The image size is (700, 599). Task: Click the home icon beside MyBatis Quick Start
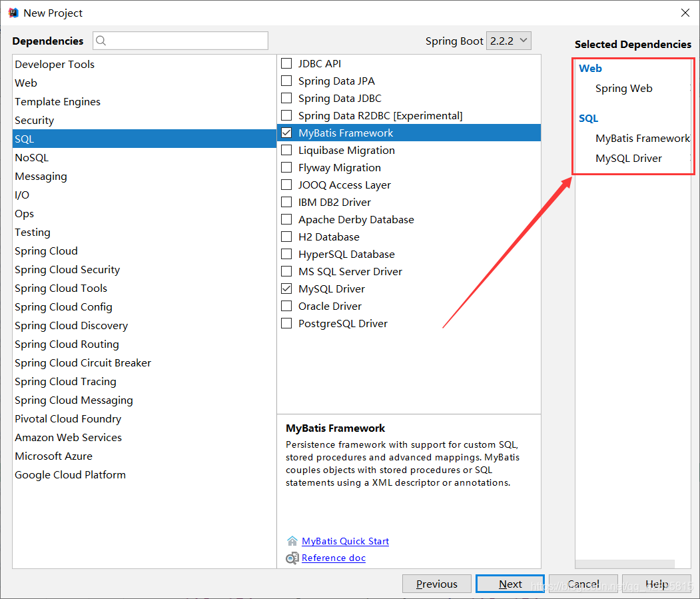point(292,541)
